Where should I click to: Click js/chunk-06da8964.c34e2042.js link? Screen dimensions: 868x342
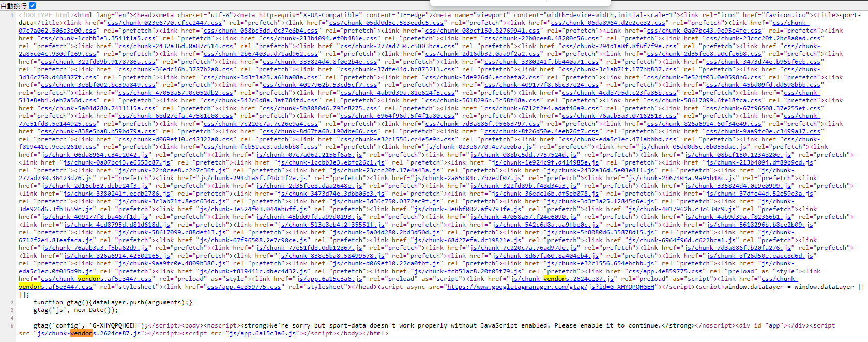(95, 155)
